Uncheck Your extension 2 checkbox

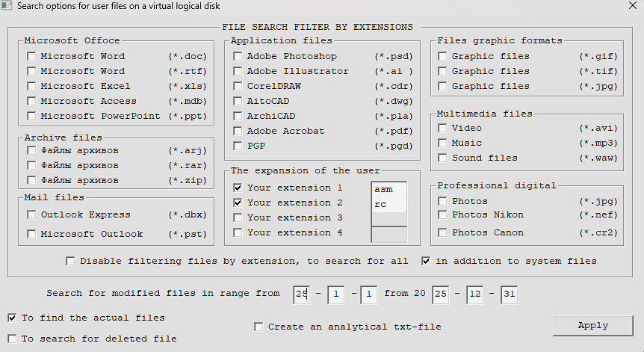pyautogui.click(x=238, y=203)
